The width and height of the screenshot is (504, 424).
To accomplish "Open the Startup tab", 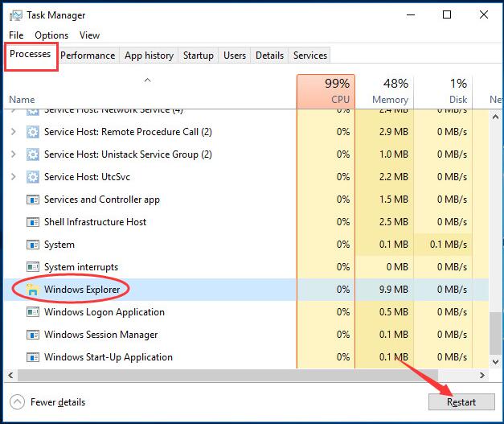I will (199, 56).
